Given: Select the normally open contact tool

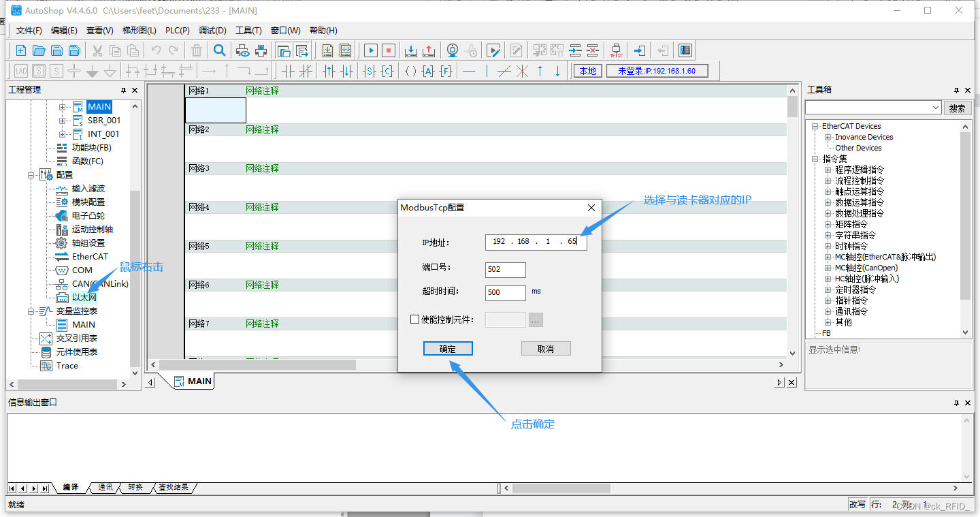Looking at the screenshot, I should point(287,71).
